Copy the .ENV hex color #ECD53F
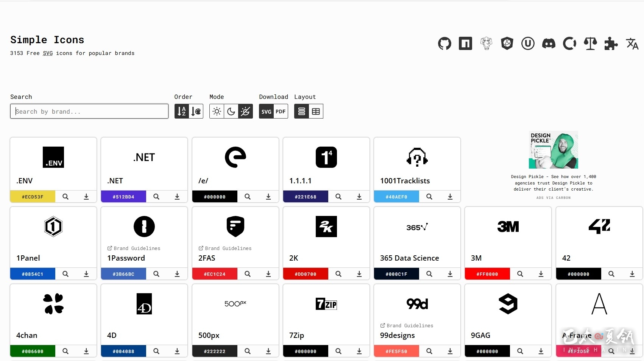Image resolution: width=644 pixels, height=361 pixels. tap(33, 197)
